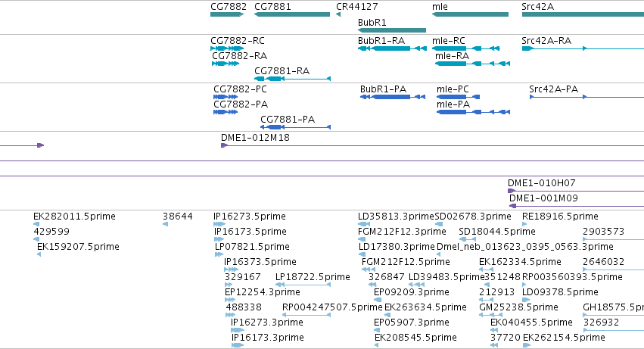Click the small CR44127 gene arrow
The height and width of the screenshot is (349, 644).
[338, 14]
